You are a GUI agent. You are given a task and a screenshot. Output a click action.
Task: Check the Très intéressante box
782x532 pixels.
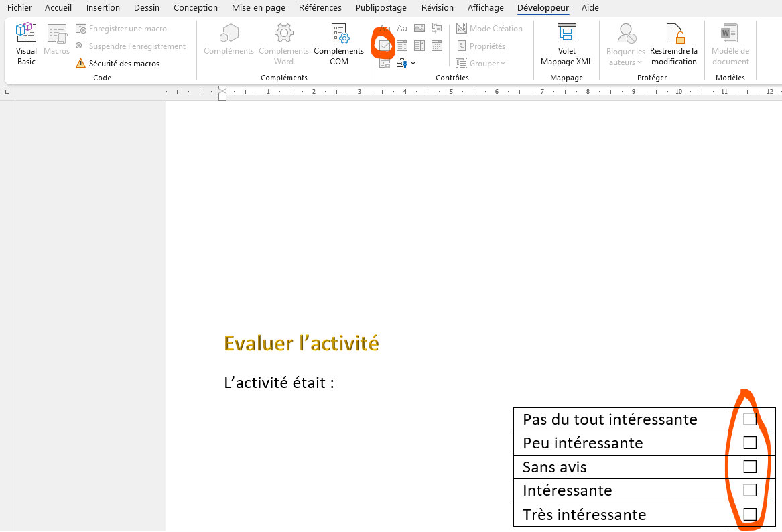click(x=750, y=514)
